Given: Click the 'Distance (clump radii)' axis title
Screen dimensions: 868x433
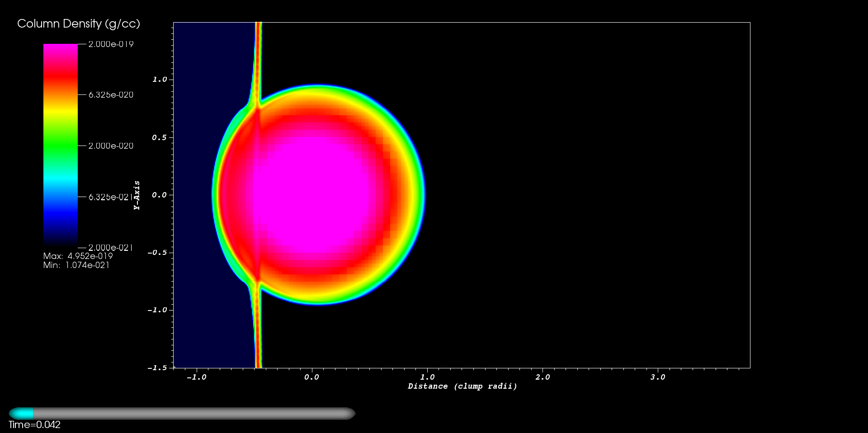Looking at the screenshot, I should 462,386.
